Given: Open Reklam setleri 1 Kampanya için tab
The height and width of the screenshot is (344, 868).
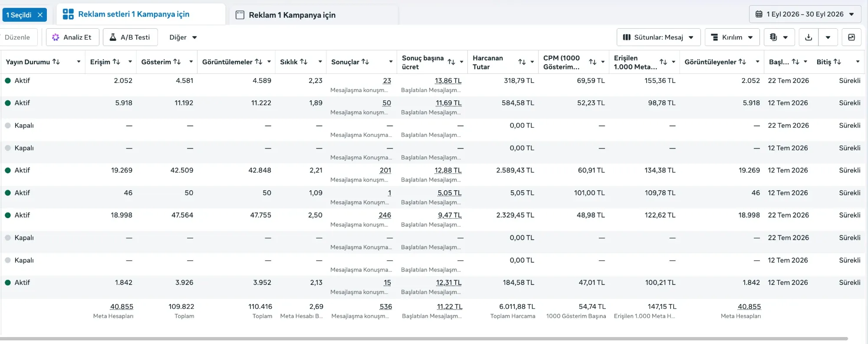Looking at the screenshot, I should pyautogui.click(x=141, y=14).
